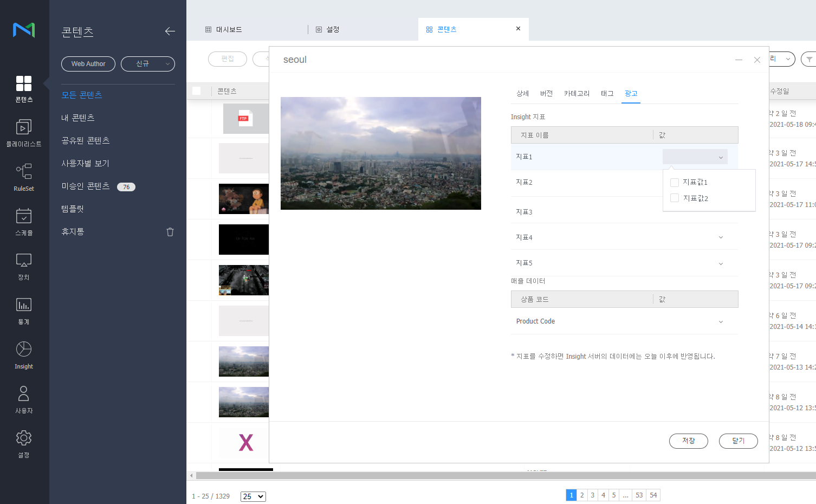Check the 지표값1 checkbox

[675, 183]
